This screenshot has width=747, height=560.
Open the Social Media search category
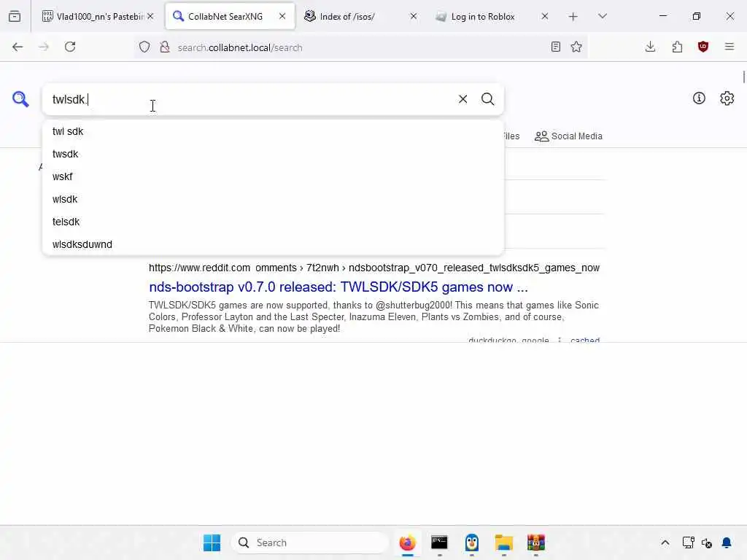(568, 136)
